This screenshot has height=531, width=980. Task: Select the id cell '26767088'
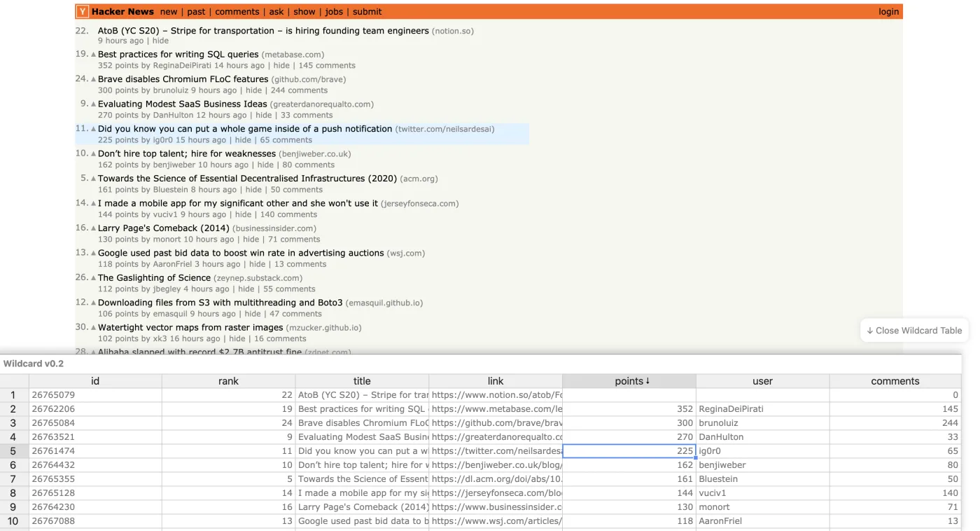point(95,521)
